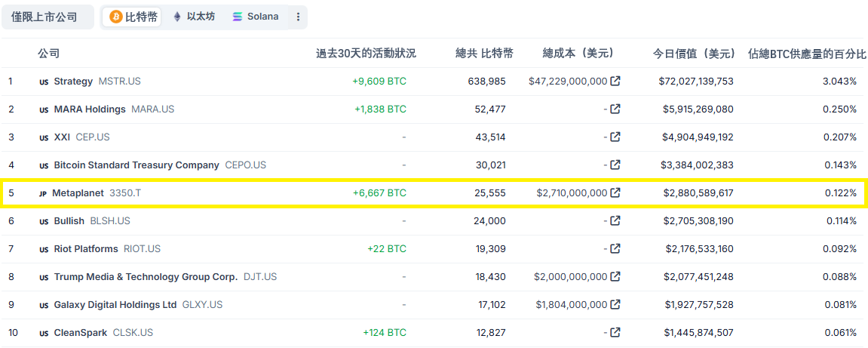This screenshot has height=348, width=868.
Task: Click the 僅限上市公司 filter button
Action: point(48,17)
